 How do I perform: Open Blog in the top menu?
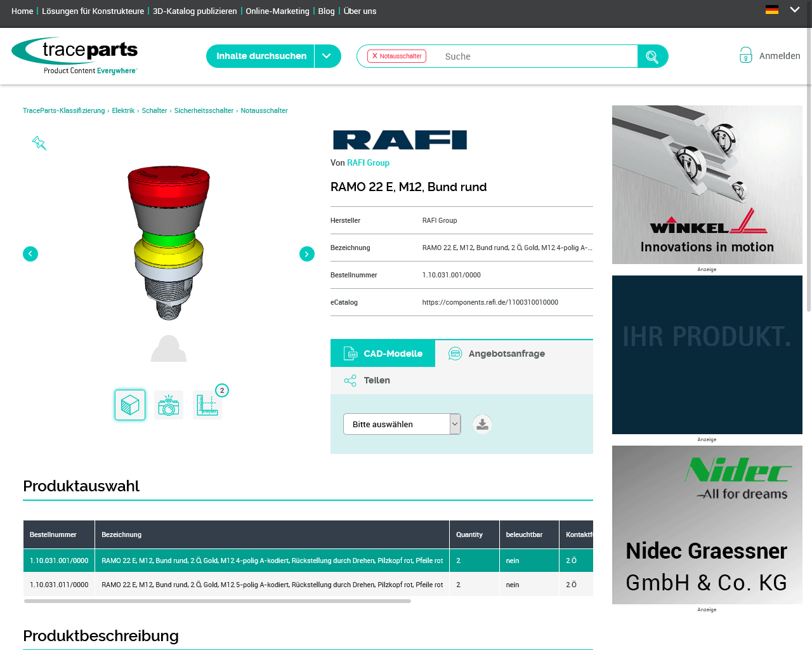(x=326, y=11)
